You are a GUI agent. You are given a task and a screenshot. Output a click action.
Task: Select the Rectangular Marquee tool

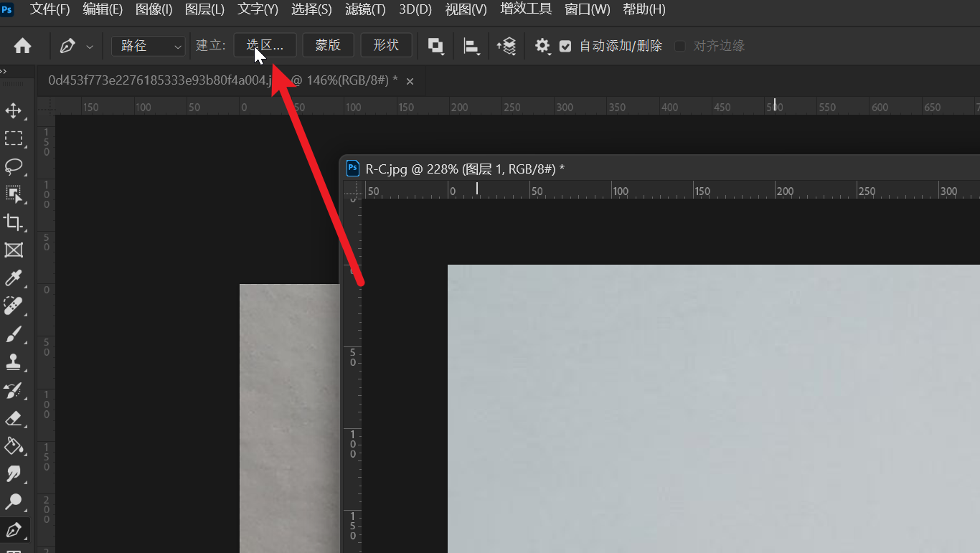coord(14,138)
